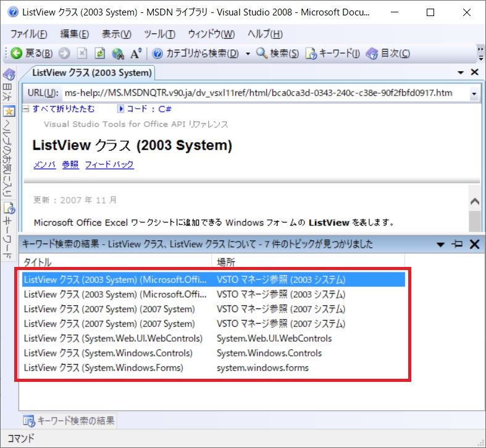Open the 目次 side panel tab
Viewport: 486px width, 448px height.
click(x=9, y=85)
